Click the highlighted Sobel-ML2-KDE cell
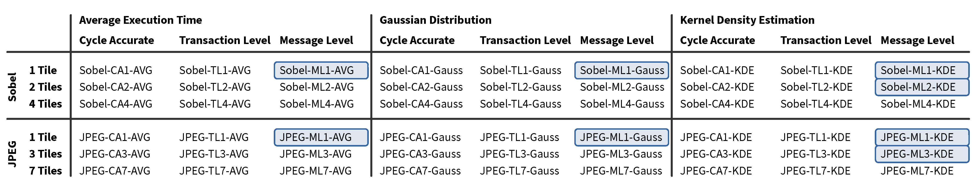The image size is (980, 189). (x=922, y=87)
